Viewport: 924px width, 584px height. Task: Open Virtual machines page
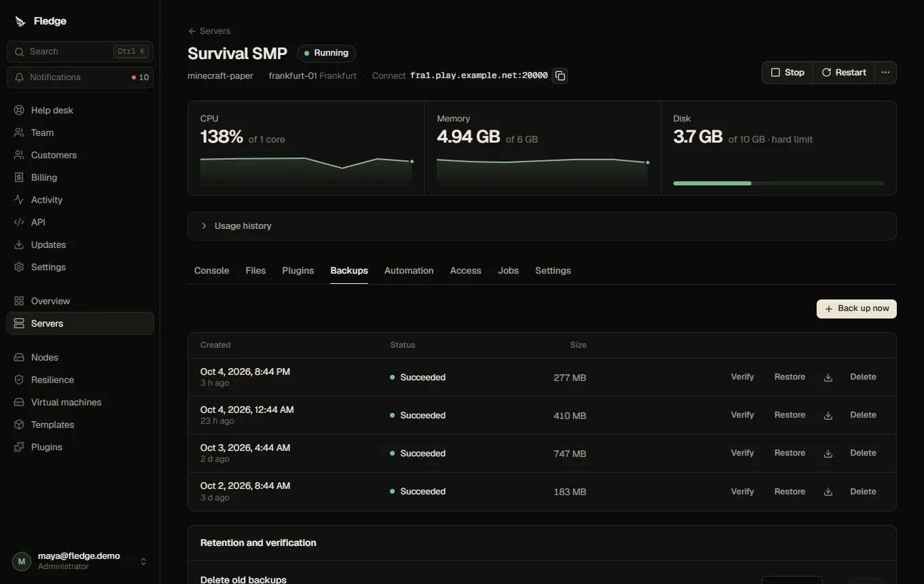pyautogui.click(x=80, y=402)
